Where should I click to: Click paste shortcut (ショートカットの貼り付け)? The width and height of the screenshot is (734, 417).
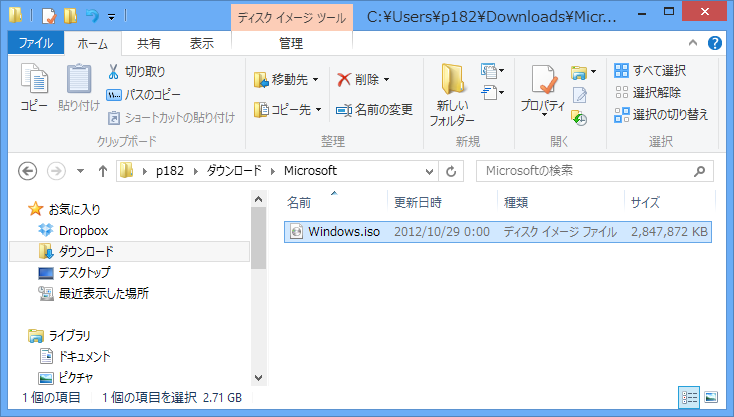171,117
